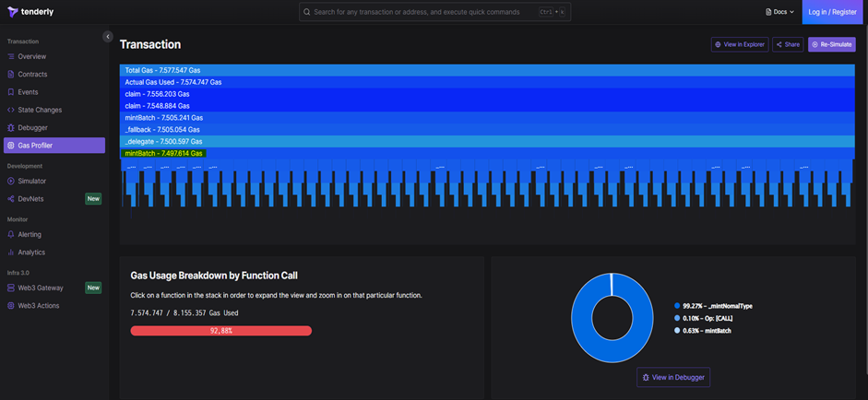The image size is (868, 400).
Task: Click the Re-Simulate button
Action: click(x=831, y=44)
